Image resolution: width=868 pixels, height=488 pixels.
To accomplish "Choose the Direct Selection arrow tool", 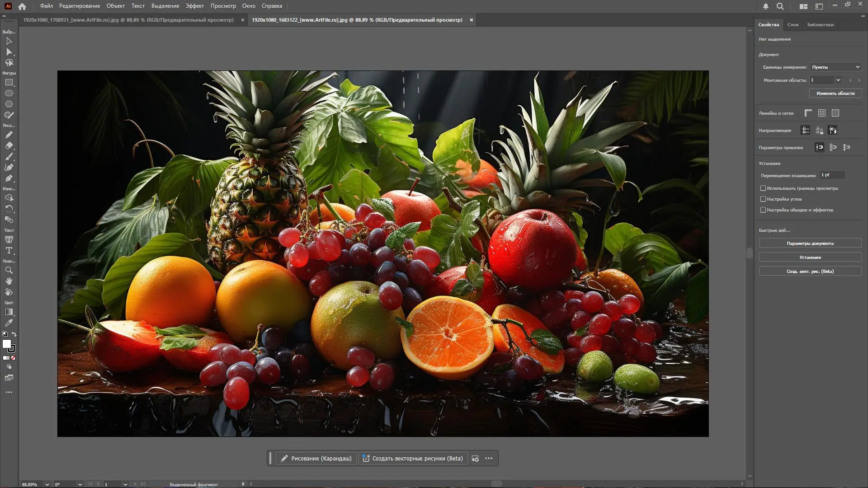I will (9, 52).
